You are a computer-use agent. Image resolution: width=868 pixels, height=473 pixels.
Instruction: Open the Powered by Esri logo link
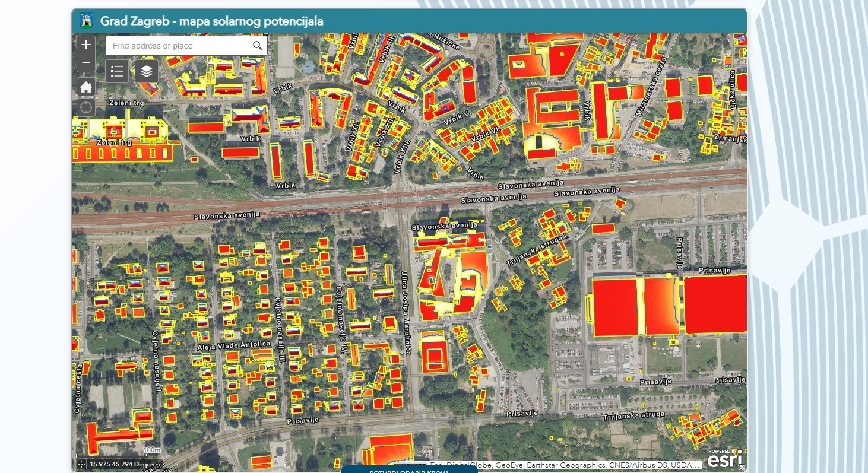[x=724, y=459]
